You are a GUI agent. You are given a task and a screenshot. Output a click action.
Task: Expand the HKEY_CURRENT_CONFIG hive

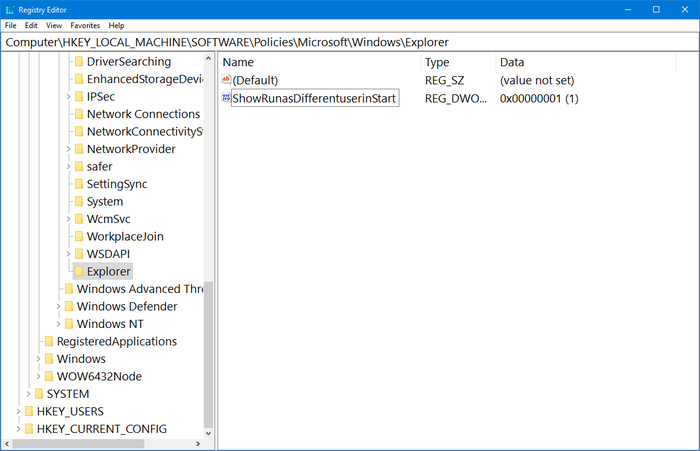click(x=18, y=429)
